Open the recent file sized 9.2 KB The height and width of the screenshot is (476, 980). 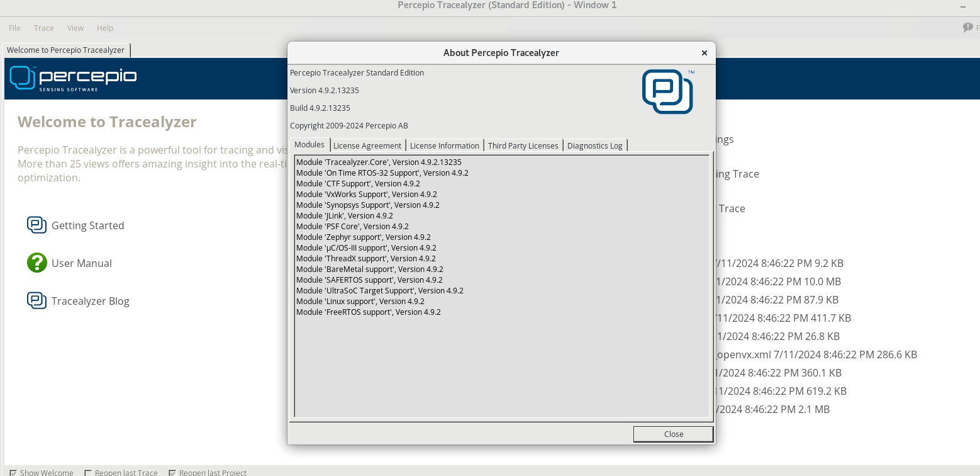(x=780, y=263)
